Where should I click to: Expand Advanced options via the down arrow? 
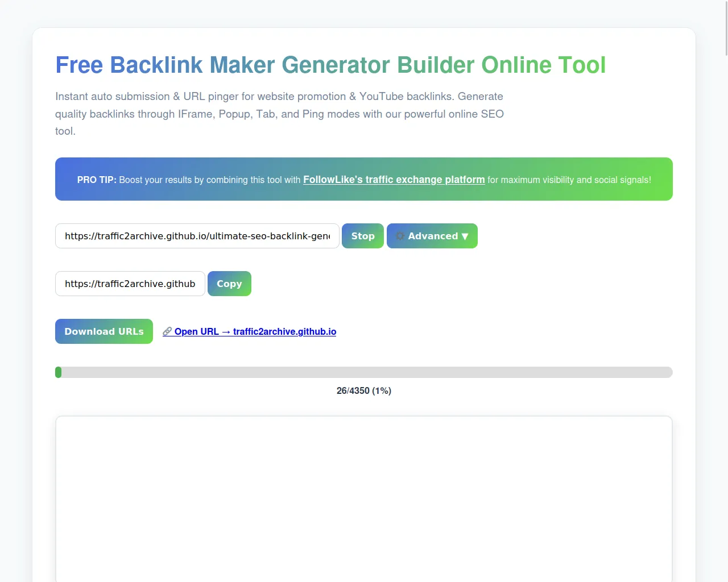[x=465, y=236]
